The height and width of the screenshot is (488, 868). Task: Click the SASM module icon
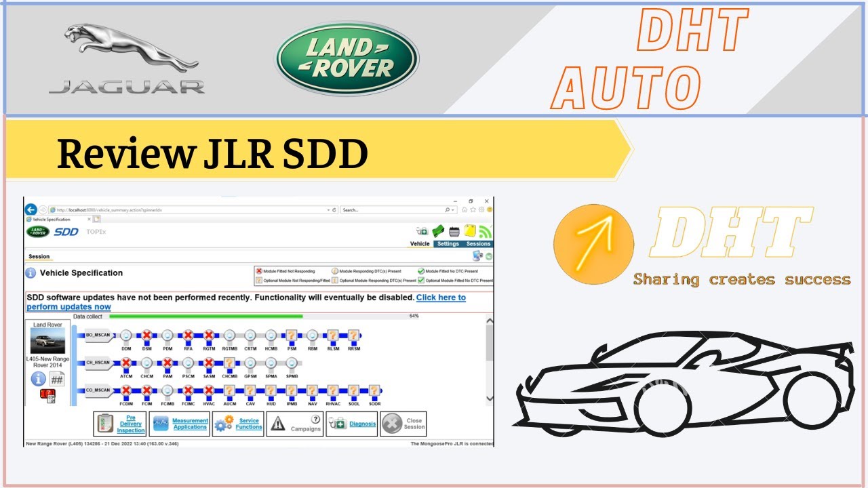209,363
